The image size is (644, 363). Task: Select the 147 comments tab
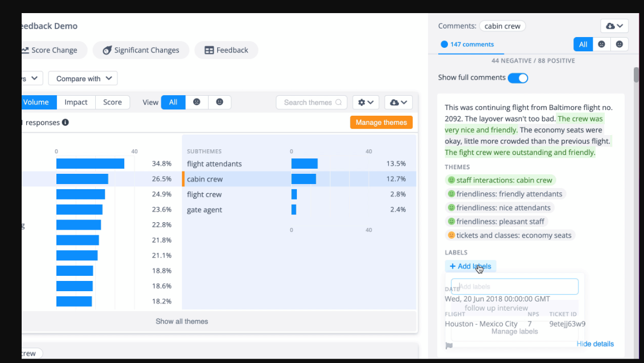pos(471,44)
